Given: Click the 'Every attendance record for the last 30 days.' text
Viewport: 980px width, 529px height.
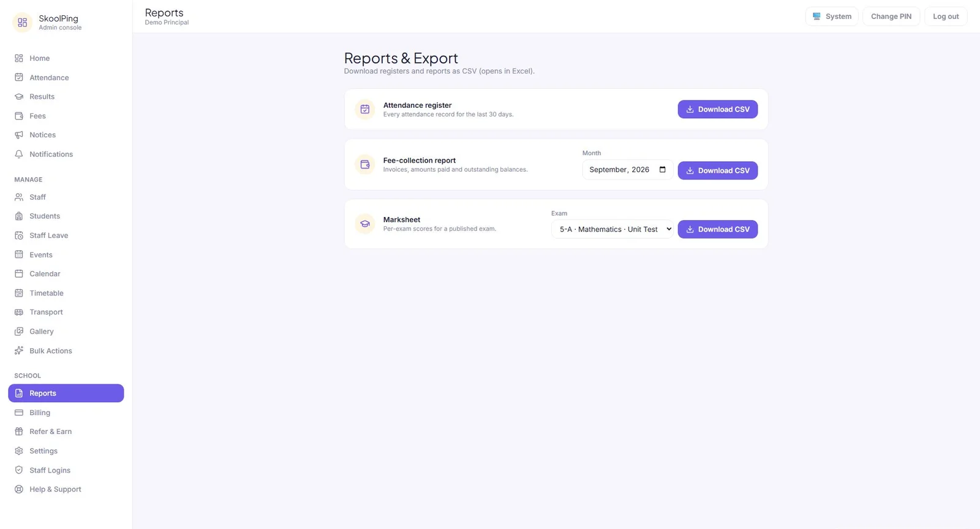Looking at the screenshot, I should (448, 115).
